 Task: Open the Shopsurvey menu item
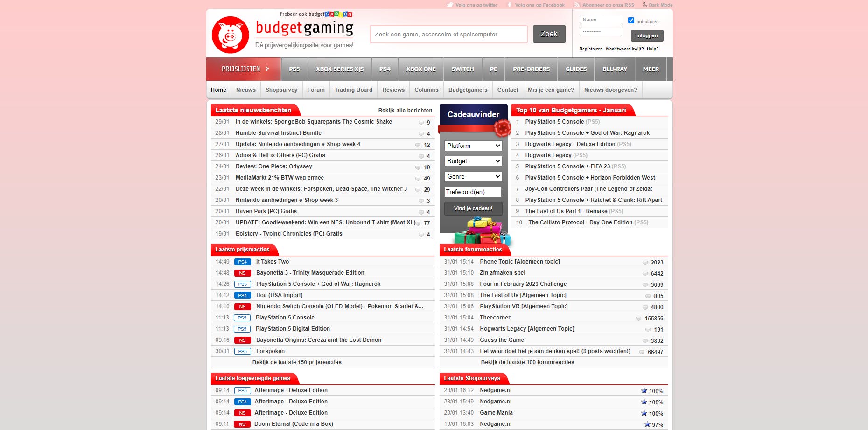(281, 90)
